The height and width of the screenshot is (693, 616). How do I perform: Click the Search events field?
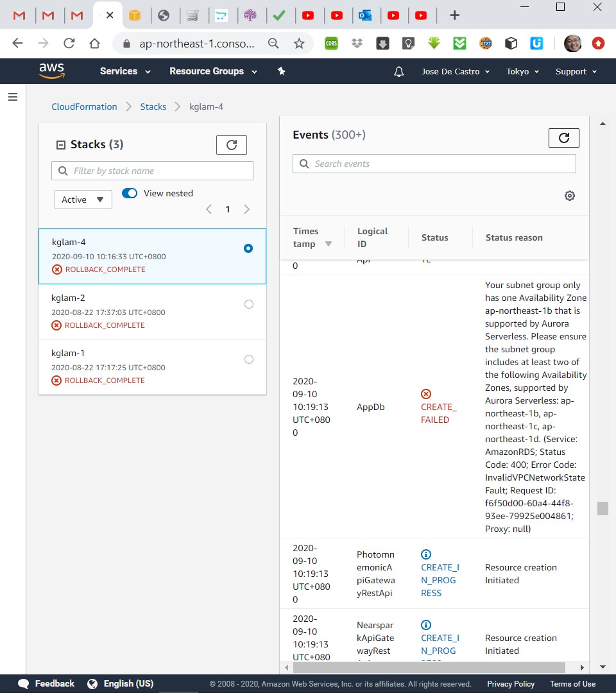pos(434,164)
